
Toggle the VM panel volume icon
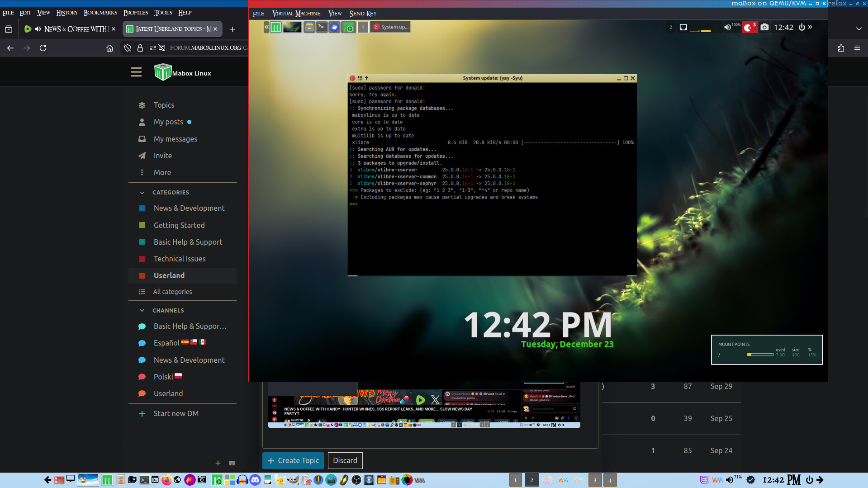[x=727, y=28]
